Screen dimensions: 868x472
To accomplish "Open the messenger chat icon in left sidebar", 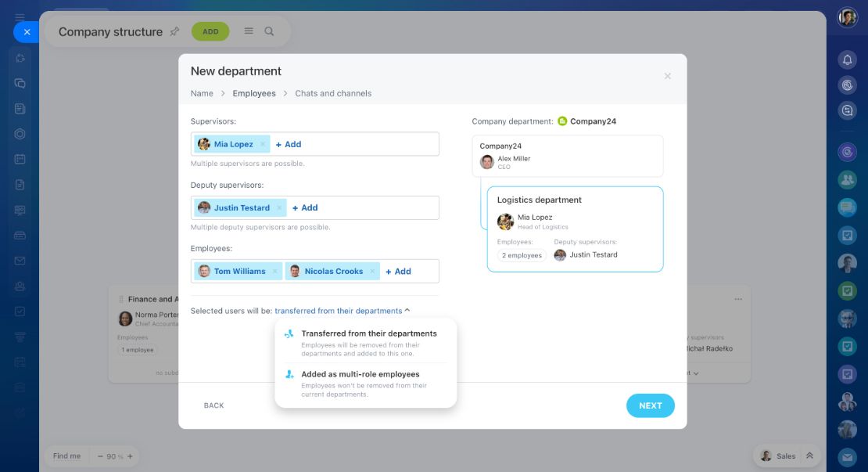I will (x=20, y=84).
